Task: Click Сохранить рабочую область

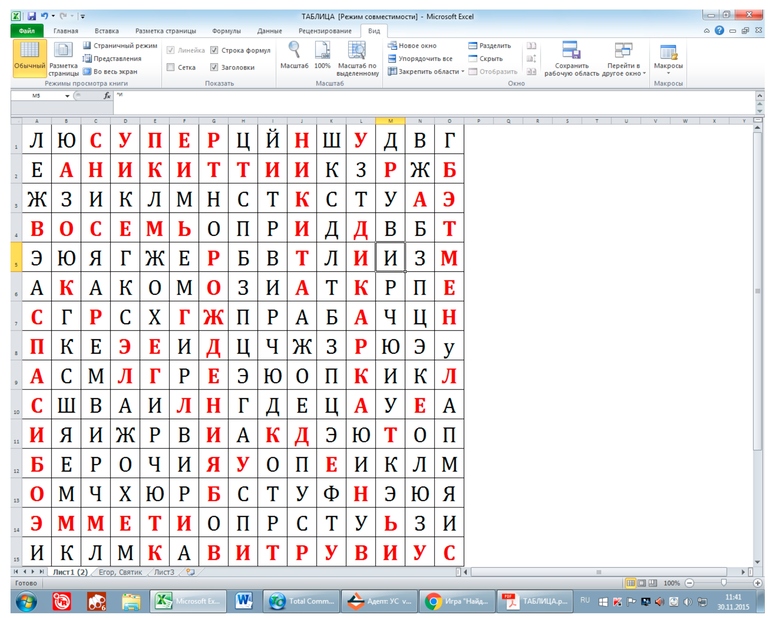Action: (x=572, y=58)
